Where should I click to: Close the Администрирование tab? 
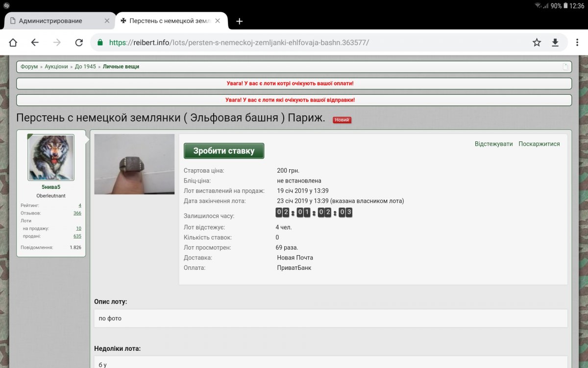click(x=107, y=21)
